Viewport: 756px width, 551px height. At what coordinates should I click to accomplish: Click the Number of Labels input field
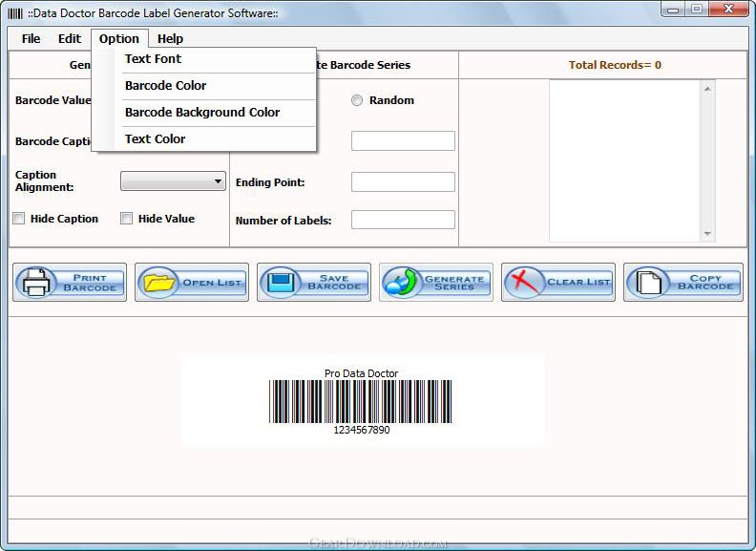[403, 220]
